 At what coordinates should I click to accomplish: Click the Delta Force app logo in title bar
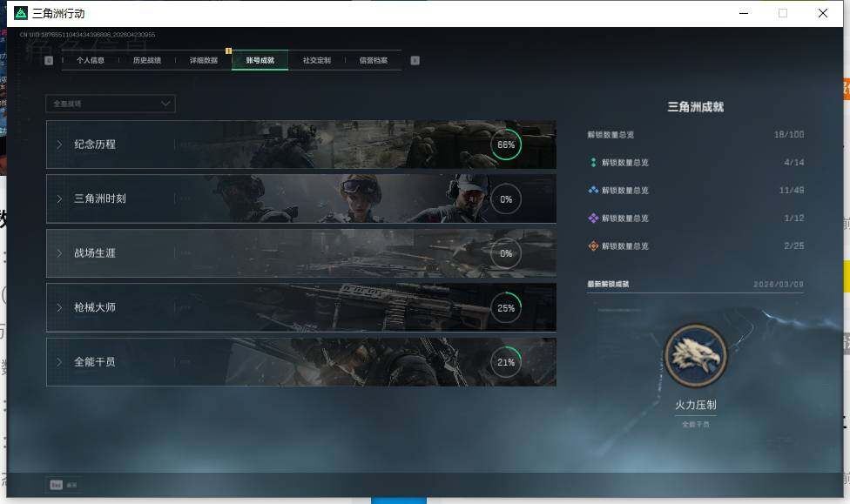tap(20, 13)
